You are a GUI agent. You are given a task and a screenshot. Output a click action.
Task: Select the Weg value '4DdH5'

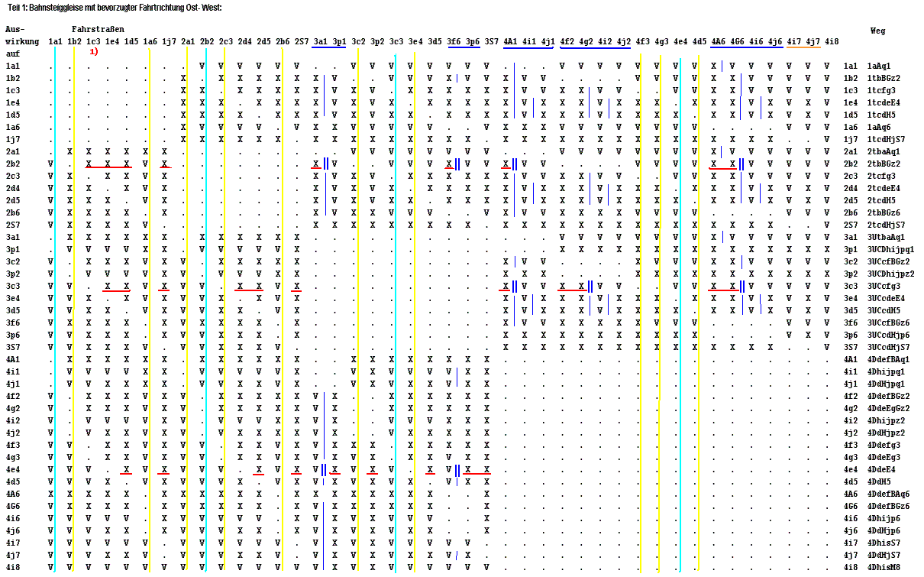coord(879,482)
